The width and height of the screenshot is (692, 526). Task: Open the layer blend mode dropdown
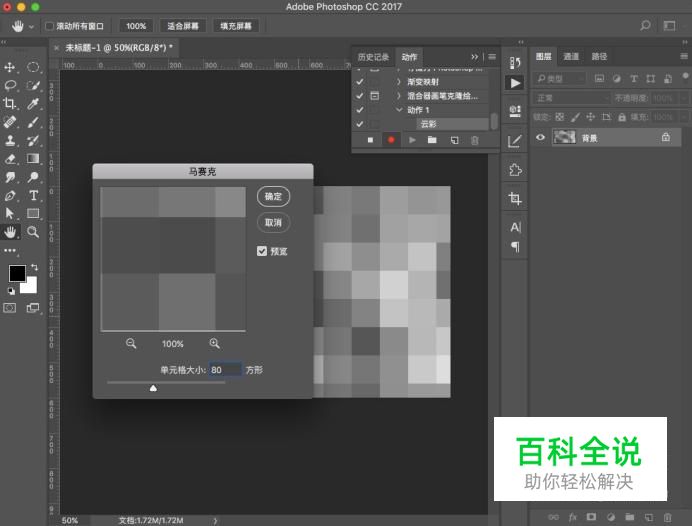[x=572, y=98]
